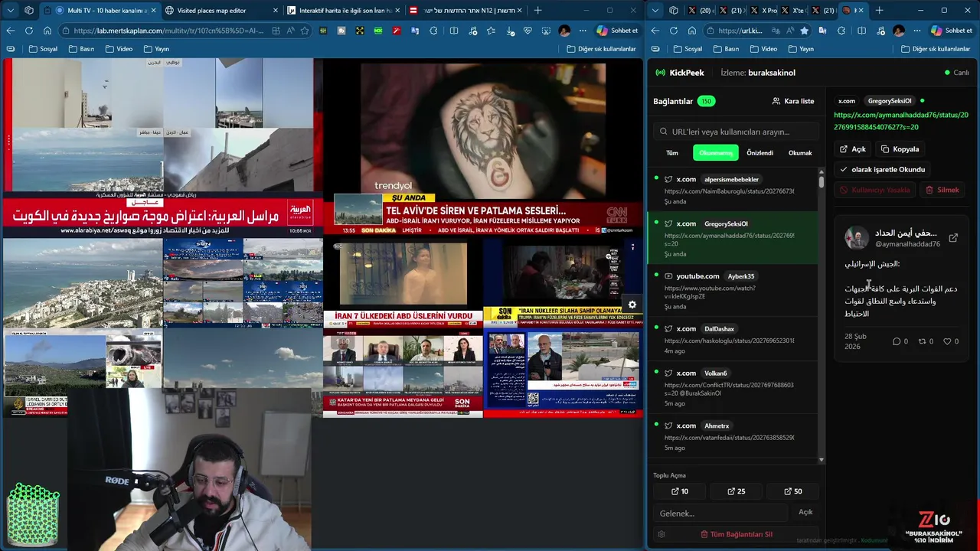The height and width of the screenshot is (551, 980).
Task: Click Tüm Bağlantıları Sil button
Action: tap(736, 534)
